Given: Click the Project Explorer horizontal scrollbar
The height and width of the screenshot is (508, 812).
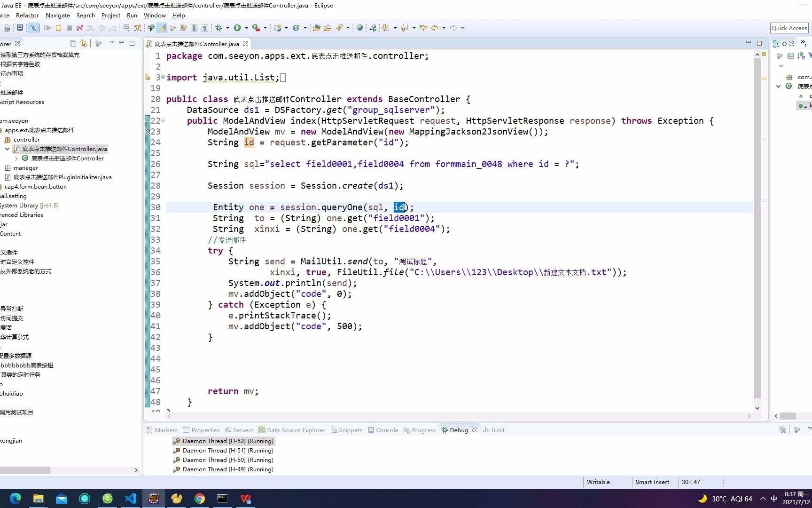Looking at the screenshot, I should [x=25, y=470].
